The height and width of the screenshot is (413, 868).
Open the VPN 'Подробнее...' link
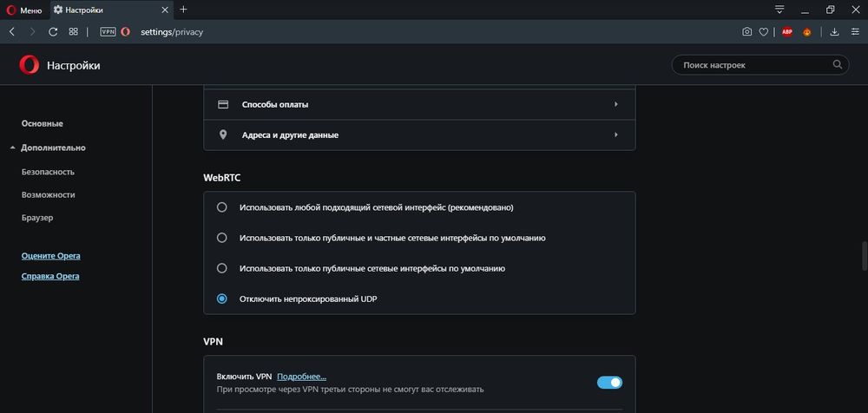coord(301,377)
